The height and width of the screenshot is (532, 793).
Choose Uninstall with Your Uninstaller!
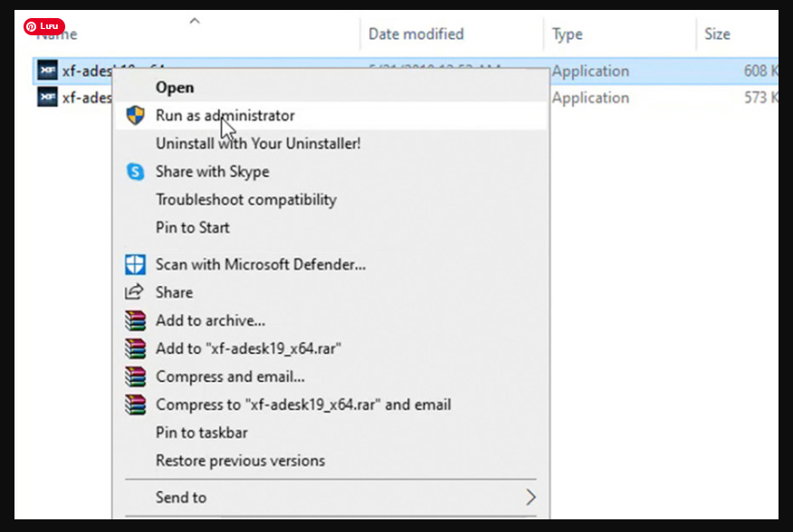pos(258,144)
